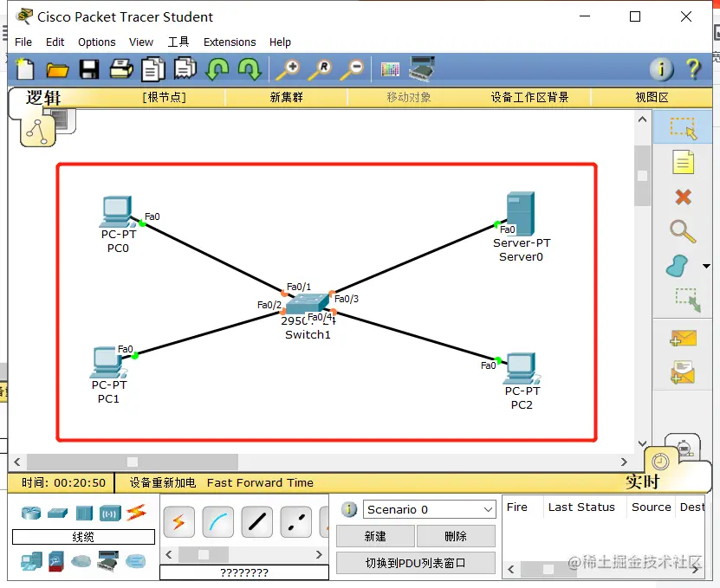This screenshot has width=720, height=588.
Task: Click the Paste icon in the toolbar
Action: [x=185, y=69]
